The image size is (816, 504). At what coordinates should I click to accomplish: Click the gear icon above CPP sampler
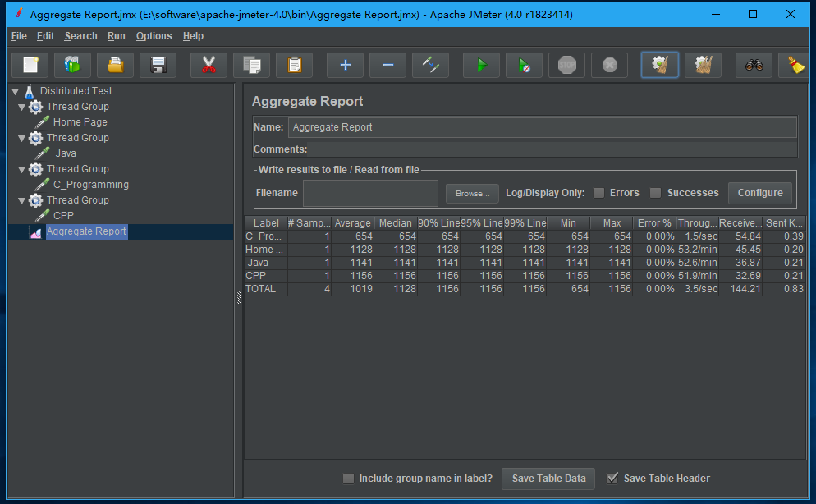click(x=35, y=200)
